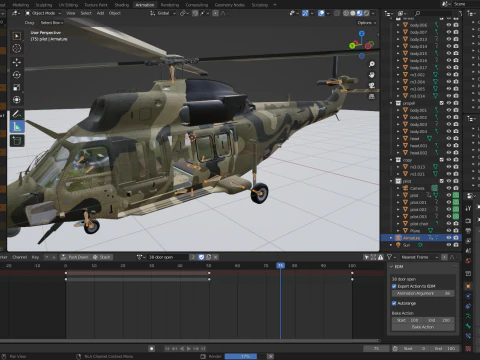Click the Stash button

click(102, 257)
